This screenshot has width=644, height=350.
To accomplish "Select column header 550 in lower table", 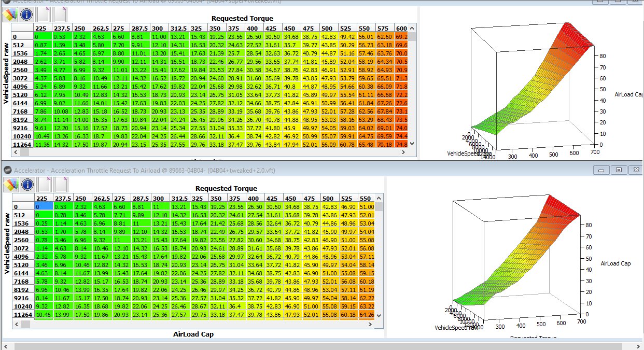I will tap(367, 198).
